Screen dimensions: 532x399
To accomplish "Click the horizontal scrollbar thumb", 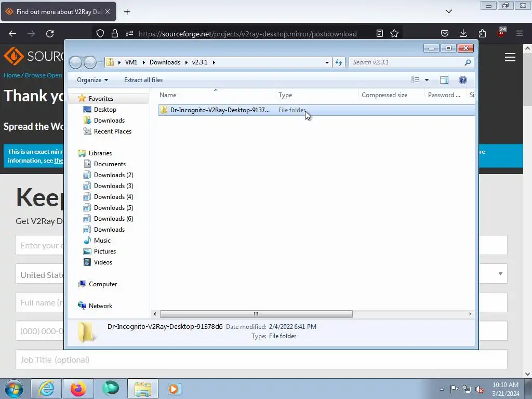I will pos(256,314).
